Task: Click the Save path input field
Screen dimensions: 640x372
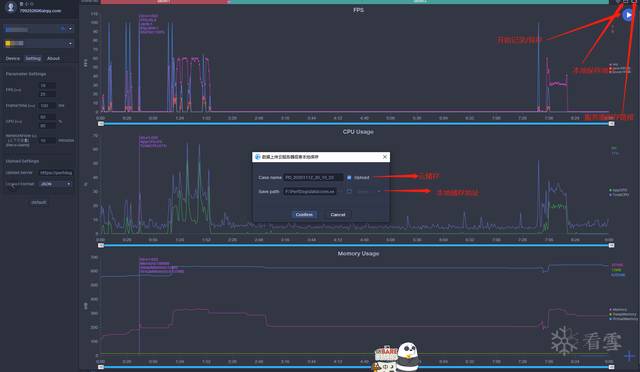Action: point(310,191)
